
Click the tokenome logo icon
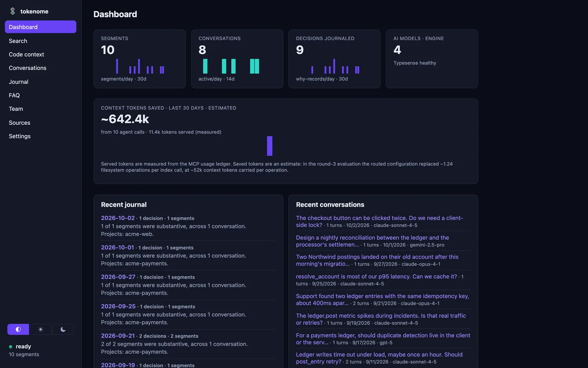pos(13,11)
